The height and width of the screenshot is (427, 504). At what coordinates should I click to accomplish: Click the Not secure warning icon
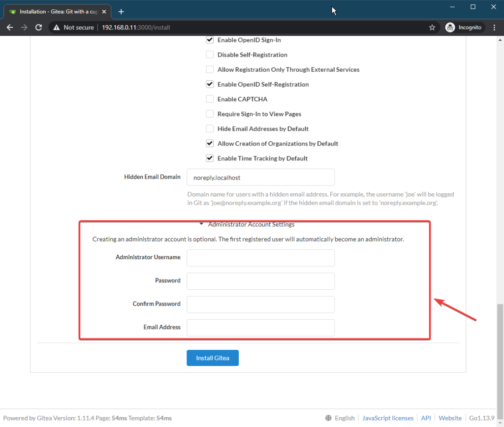click(x=57, y=28)
